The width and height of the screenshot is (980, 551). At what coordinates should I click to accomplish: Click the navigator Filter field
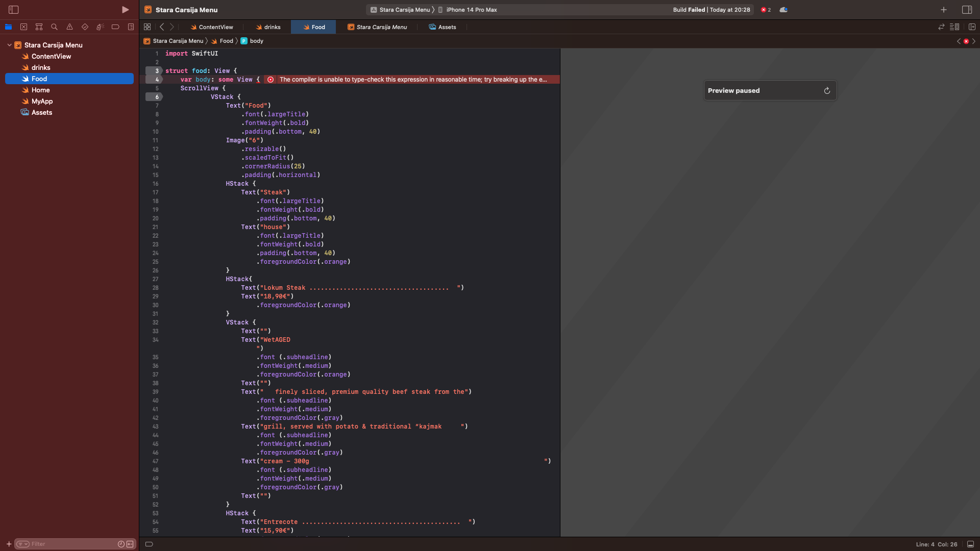pos(71,544)
